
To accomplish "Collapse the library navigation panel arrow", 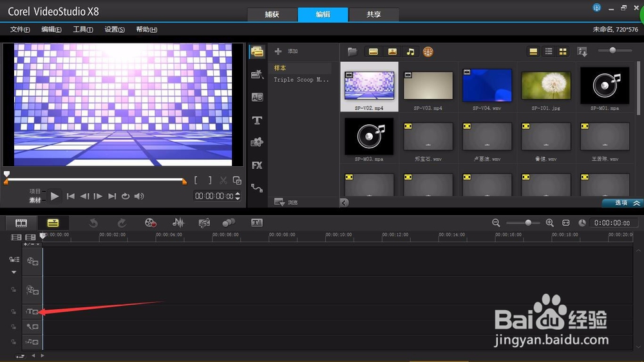I will point(344,202).
